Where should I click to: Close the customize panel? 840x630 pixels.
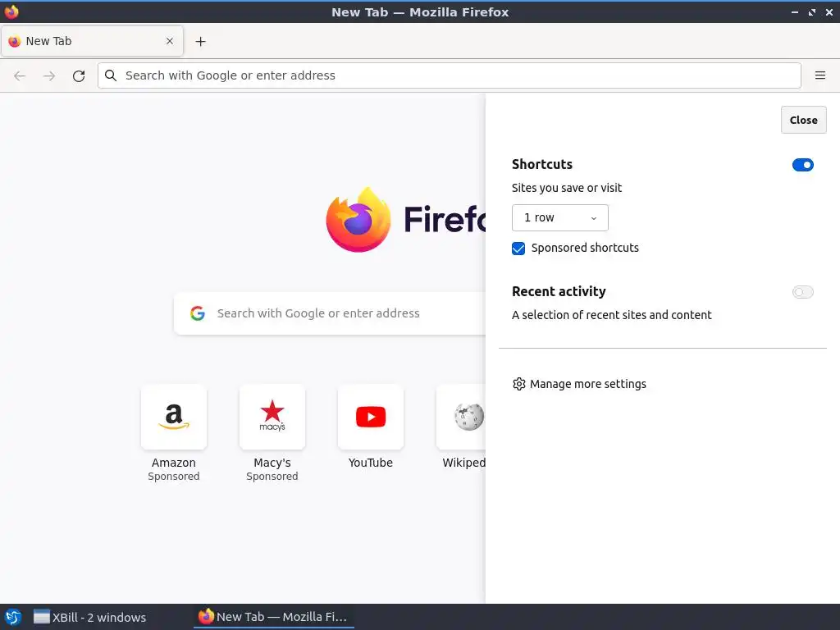803,120
